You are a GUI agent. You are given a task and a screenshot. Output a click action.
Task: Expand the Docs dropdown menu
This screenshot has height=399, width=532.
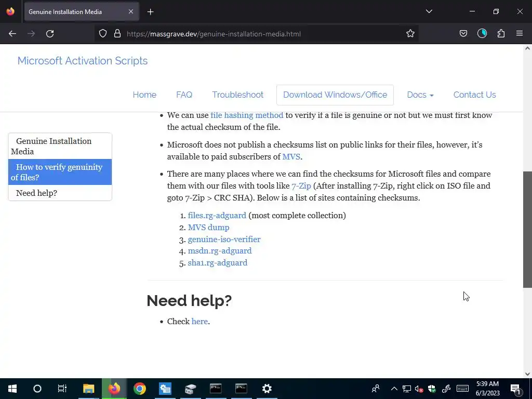(x=420, y=95)
